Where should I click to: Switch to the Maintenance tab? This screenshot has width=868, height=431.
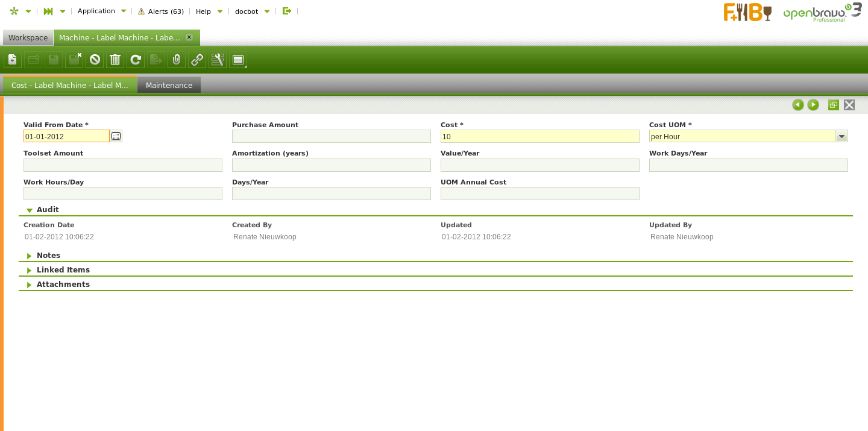tap(169, 85)
